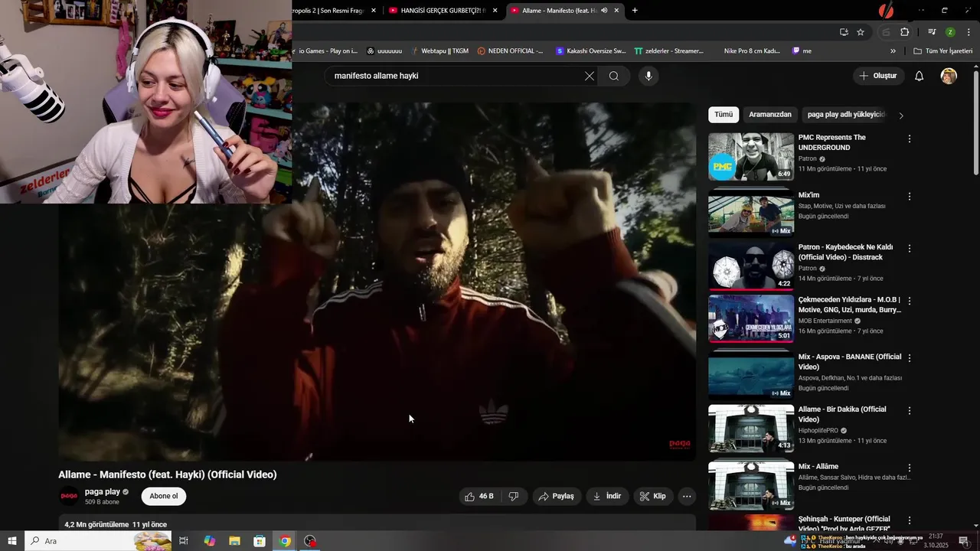This screenshot has height=551, width=980.
Task: Open PMC Represents The UNDERGROUND thumbnail
Action: coord(751,157)
